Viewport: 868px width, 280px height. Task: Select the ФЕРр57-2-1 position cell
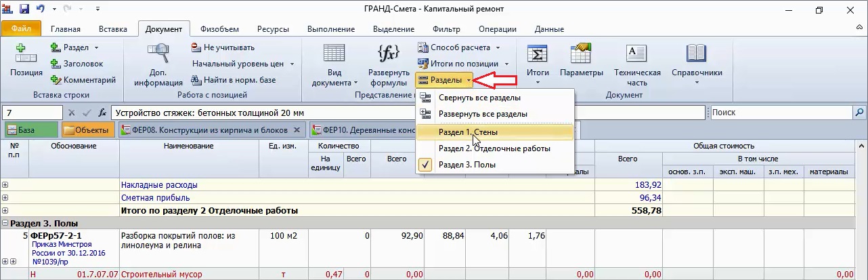pyautogui.click(x=74, y=248)
